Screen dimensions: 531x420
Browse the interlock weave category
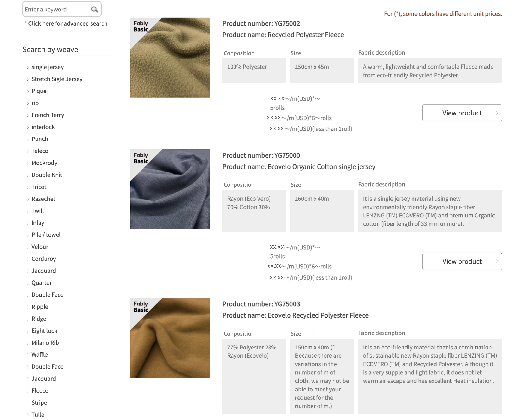coord(43,127)
